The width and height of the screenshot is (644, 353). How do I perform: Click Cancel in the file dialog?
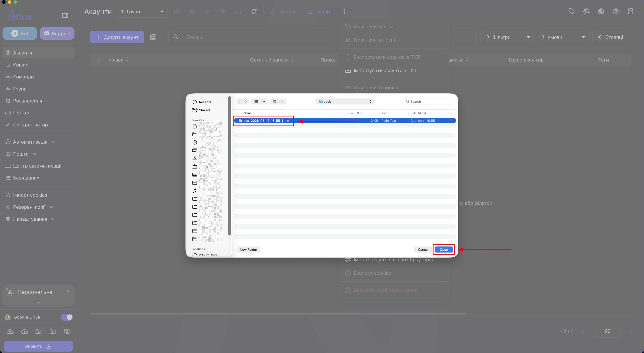(423, 249)
